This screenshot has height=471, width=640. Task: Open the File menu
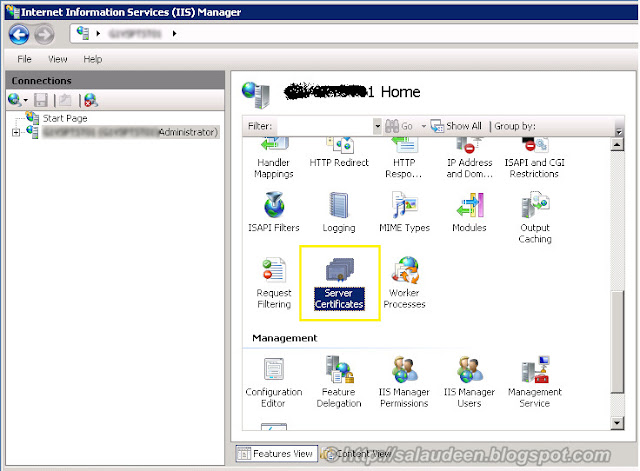(x=24, y=59)
